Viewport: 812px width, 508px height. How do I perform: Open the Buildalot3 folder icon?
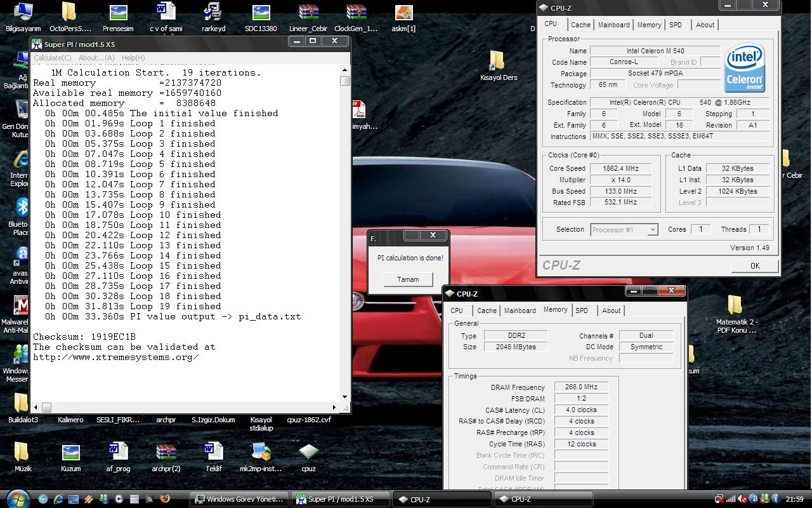click(23, 408)
